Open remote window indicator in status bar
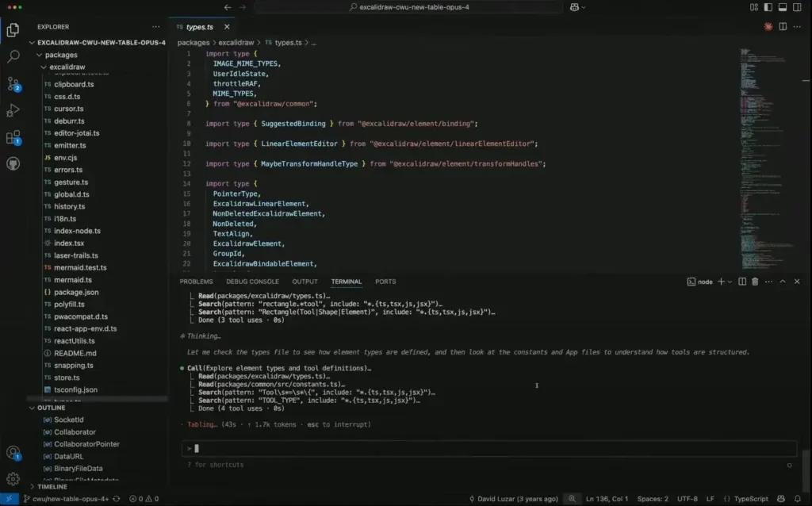The height and width of the screenshot is (506, 812). 9,500
